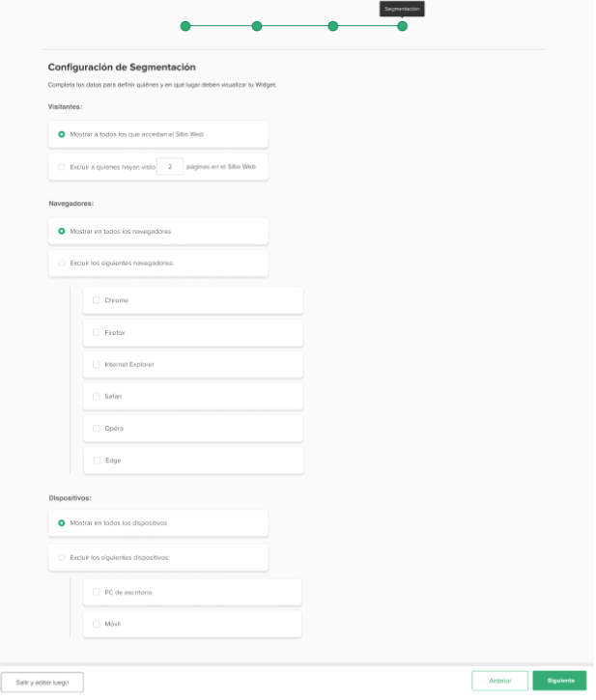The width and height of the screenshot is (596, 700).
Task: Enable the Opera checkbox
Action: point(96,429)
